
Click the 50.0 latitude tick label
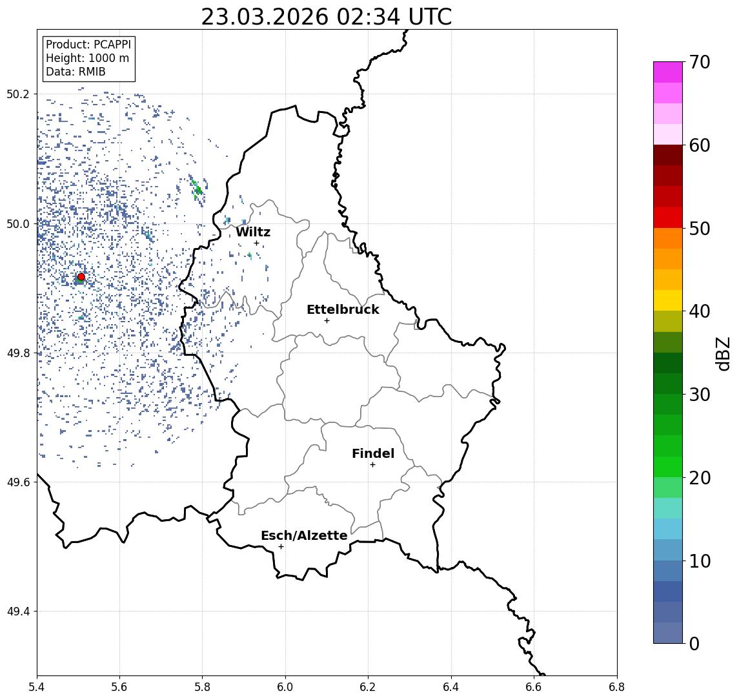tap(18, 223)
